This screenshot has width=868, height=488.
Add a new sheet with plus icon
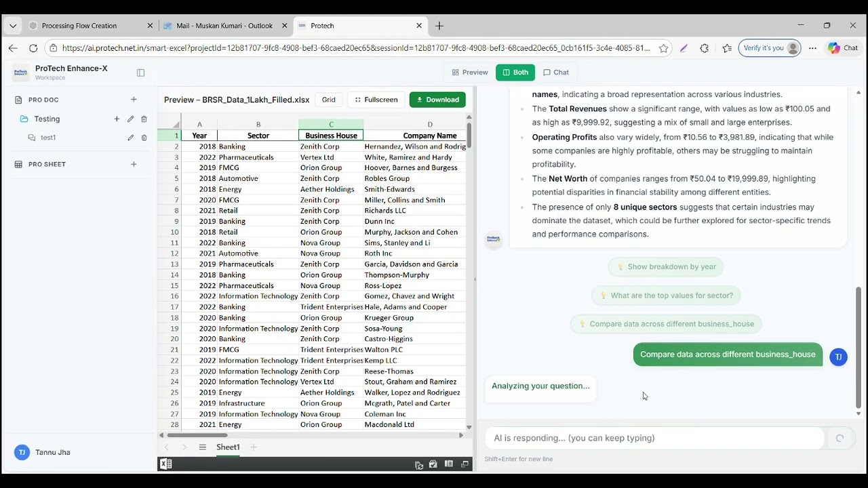254,447
